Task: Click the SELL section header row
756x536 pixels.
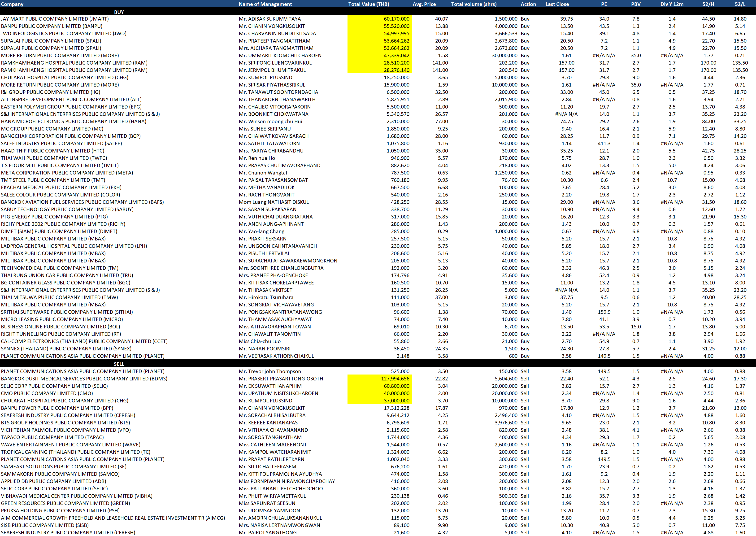Action: 119,364
